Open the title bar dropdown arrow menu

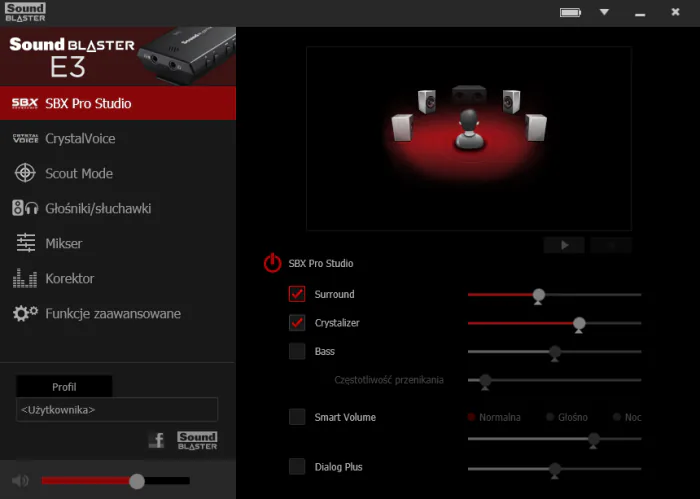click(x=604, y=12)
